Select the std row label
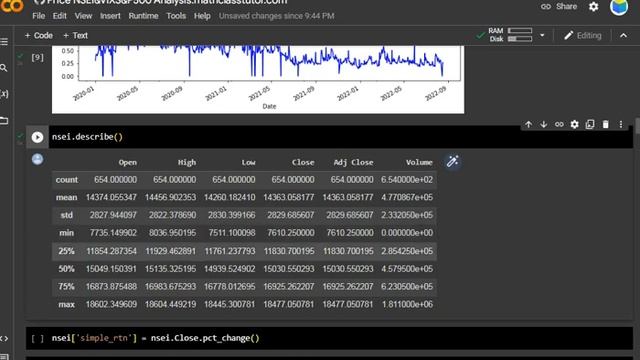Screen dimensions: 640x360 pyautogui.click(x=67, y=215)
